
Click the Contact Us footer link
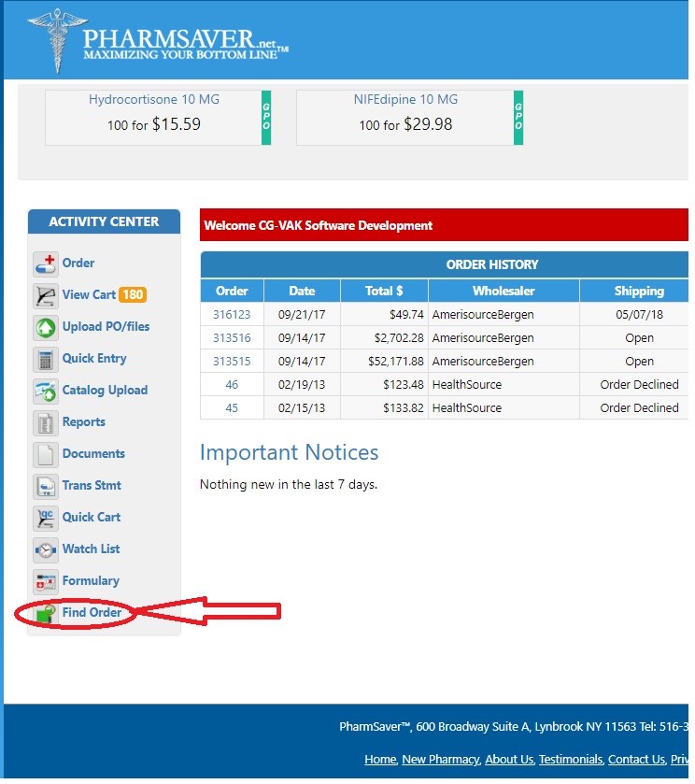(636, 760)
